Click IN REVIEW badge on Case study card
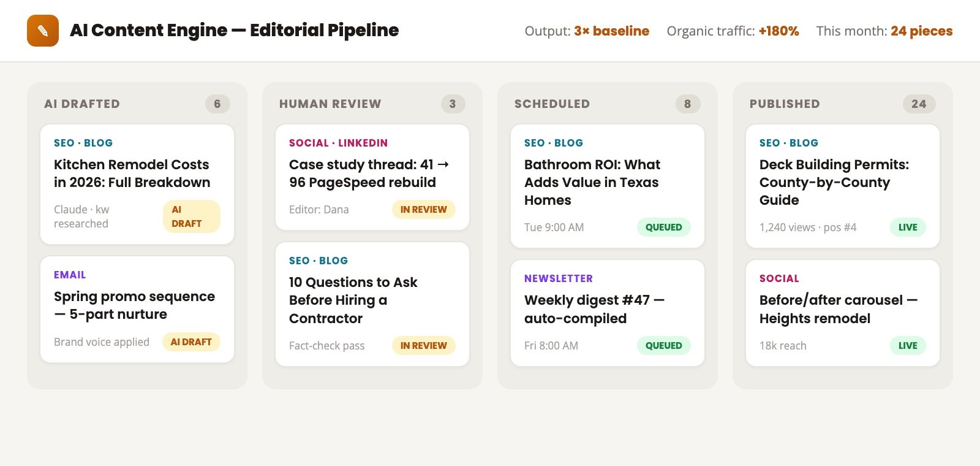 click(x=424, y=210)
